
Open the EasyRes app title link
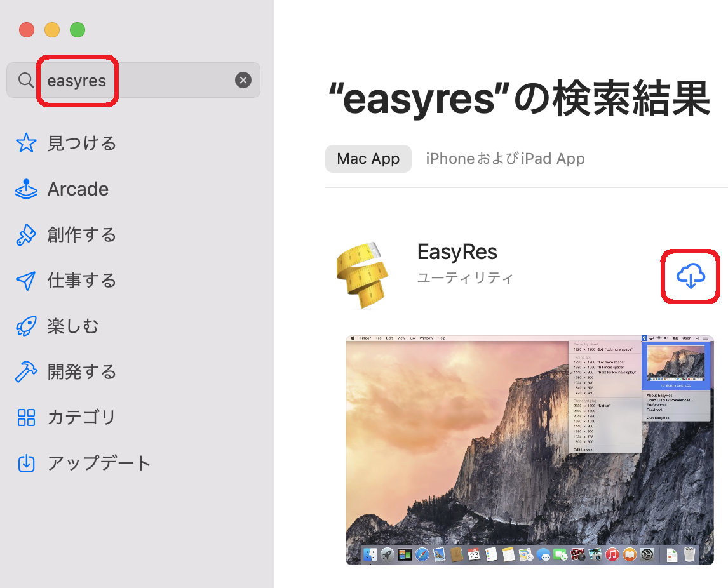[x=457, y=252]
